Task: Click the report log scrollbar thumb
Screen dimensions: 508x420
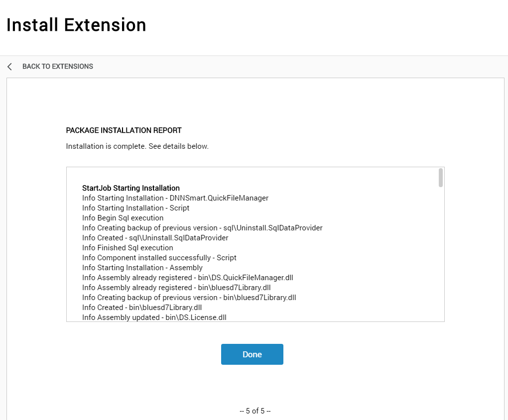Action: pyautogui.click(x=441, y=178)
